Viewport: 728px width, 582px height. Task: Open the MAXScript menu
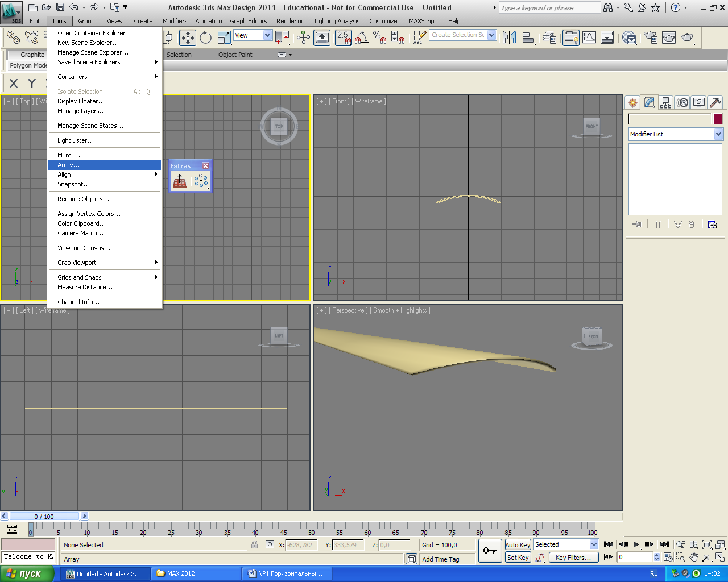(423, 21)
